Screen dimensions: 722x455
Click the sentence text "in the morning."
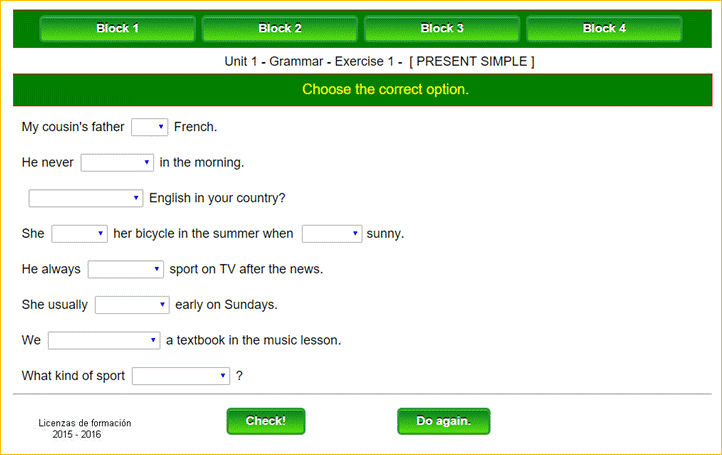point(202,162)
